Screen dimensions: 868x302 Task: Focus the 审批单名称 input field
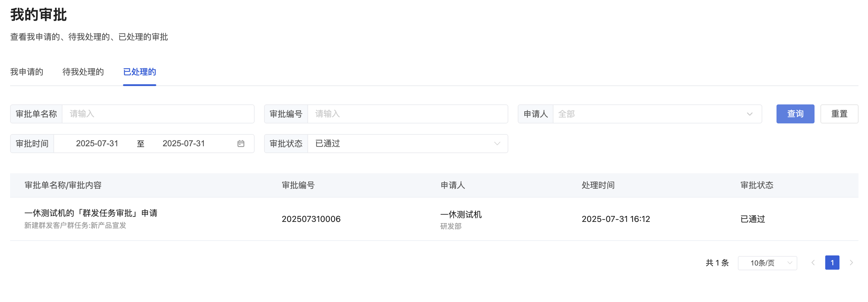coord(158,114)
